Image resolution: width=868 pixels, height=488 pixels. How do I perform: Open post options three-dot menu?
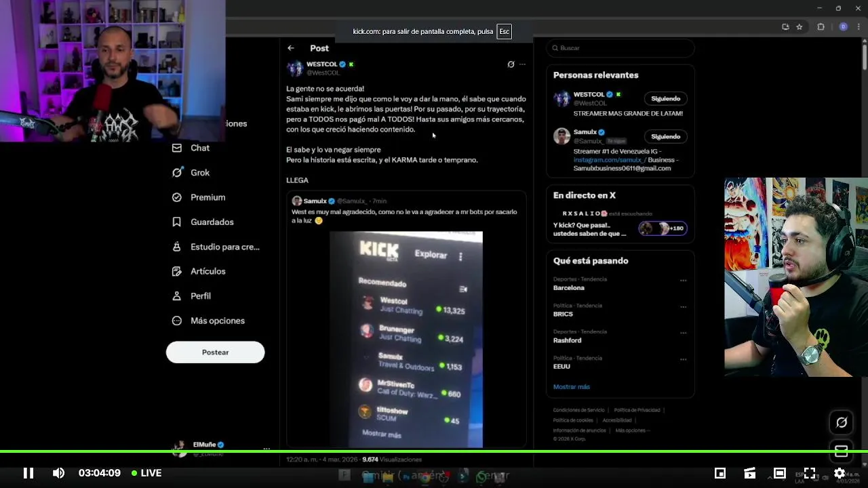(x=522, y=64)
